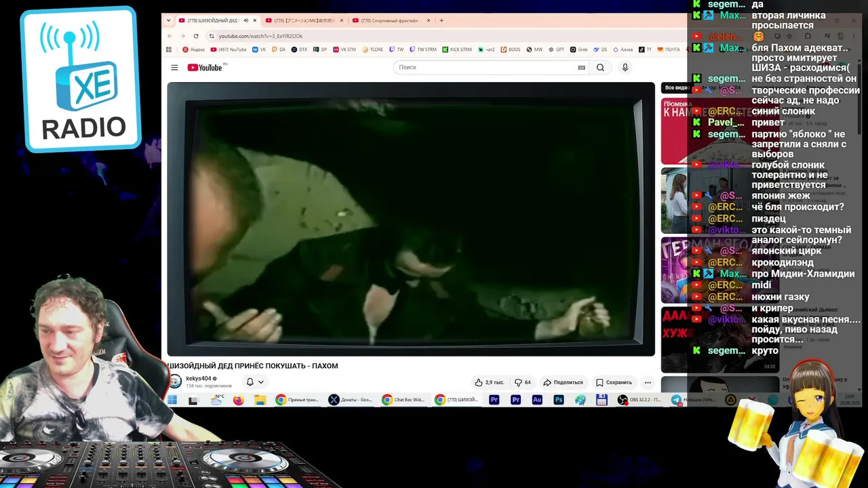Start voice search with microphone icon
Viewport: 868px width, 488px height.
625,67
